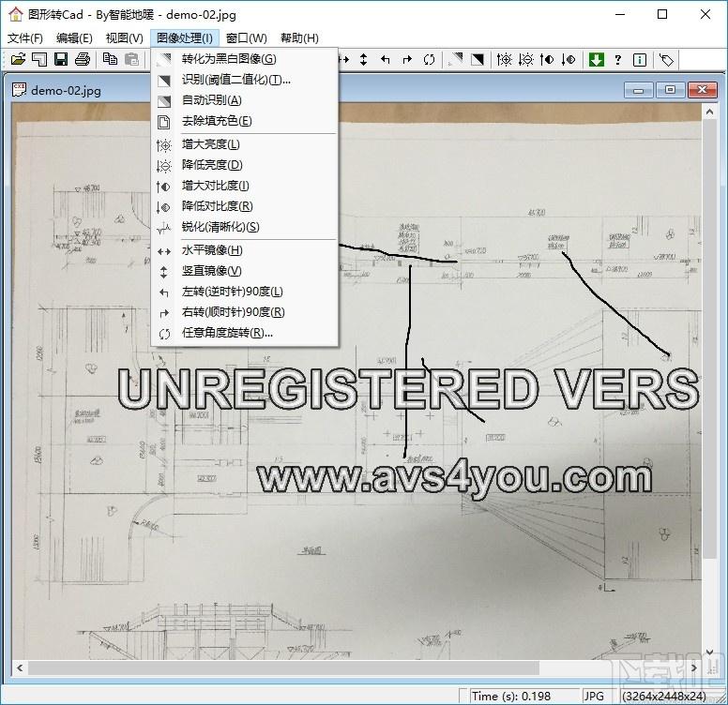Click the tag icon at toolbar end
The width and height of the screenshot is (728, 705).
(667, 59)
